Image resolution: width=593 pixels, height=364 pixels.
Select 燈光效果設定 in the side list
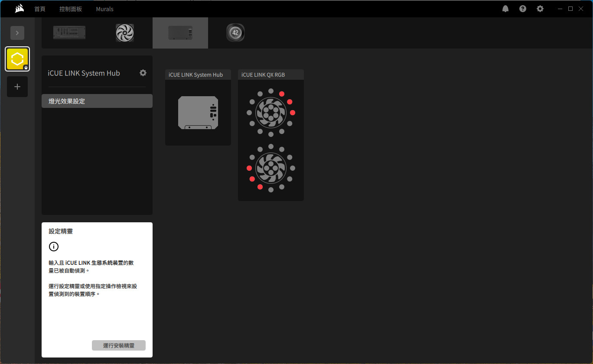click(97, 101)
